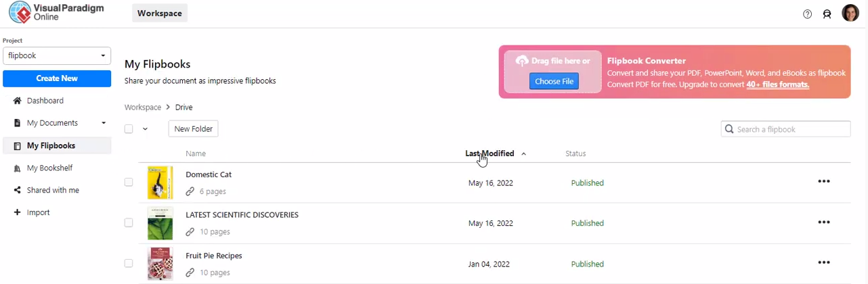Toggle the select-all checkbox

click(129, 129)
